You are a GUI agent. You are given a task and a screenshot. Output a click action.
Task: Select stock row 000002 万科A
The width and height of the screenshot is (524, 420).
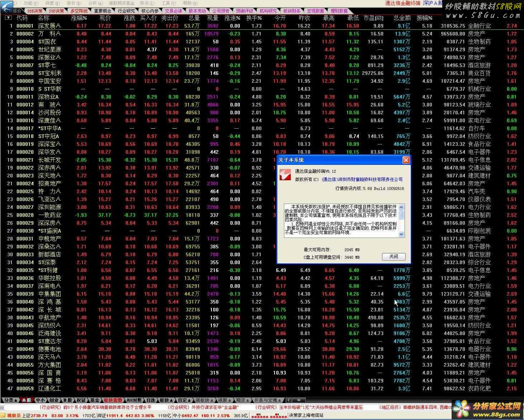click(x=262, y=34)
